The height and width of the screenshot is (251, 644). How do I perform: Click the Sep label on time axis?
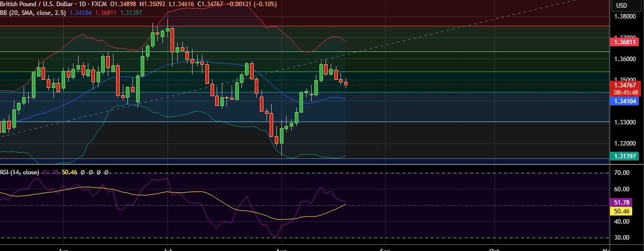click(x=385, y=249)
